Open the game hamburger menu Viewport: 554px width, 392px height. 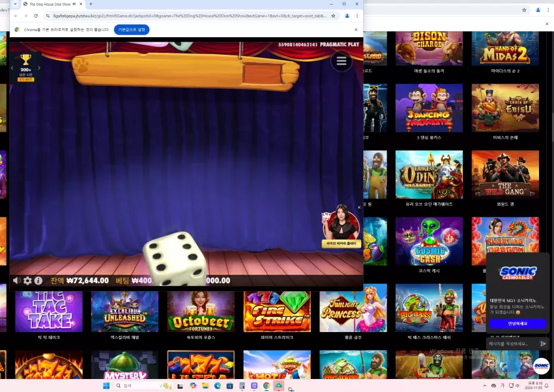coord(341,61)
